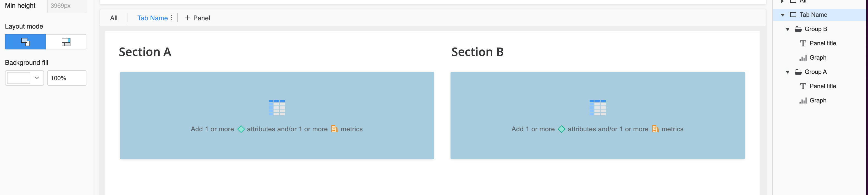Image resolution: width=868 pixels, height=195 pixels.
Task: Click the metrics icon in Section B
Action: click(x=655, y=129)
